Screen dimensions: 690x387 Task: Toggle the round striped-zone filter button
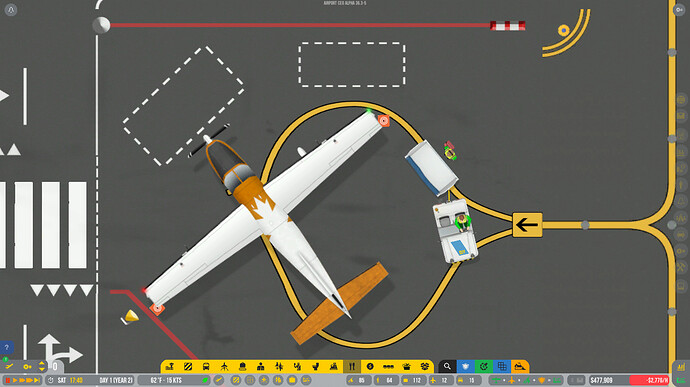click(x=236, y=380)
